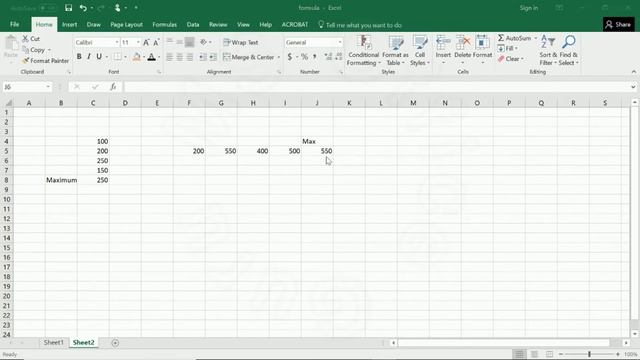Toggle italic formatting
The image size is (640, 360).
coord(89,57)
